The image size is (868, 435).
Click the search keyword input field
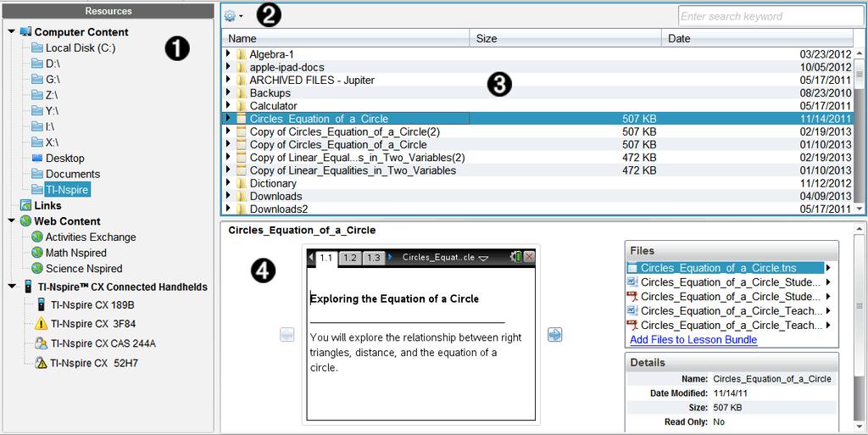[x=770, y=16]
